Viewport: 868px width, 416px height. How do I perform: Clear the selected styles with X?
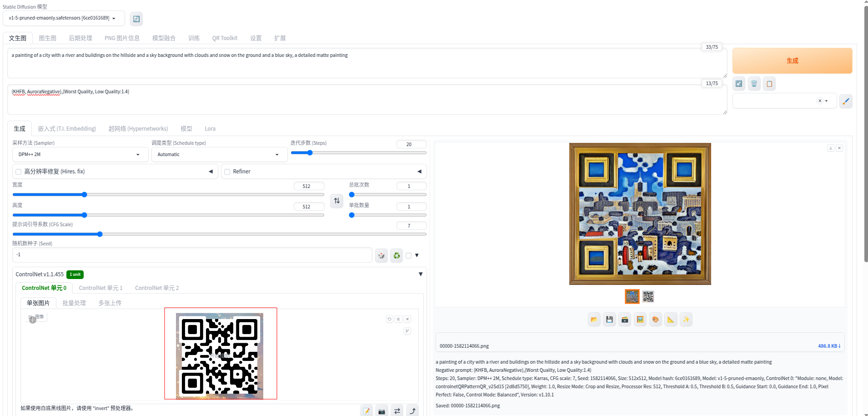pos(820,101)
